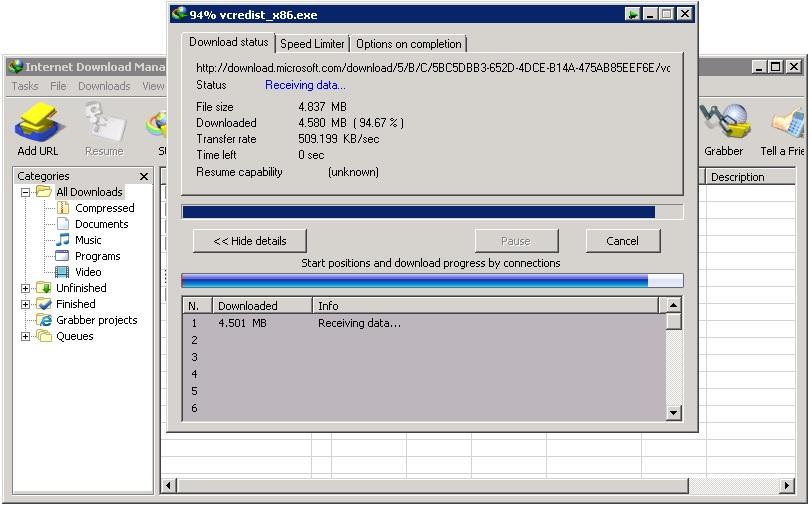Select the Compressed category icon

[x=63, y=208]
